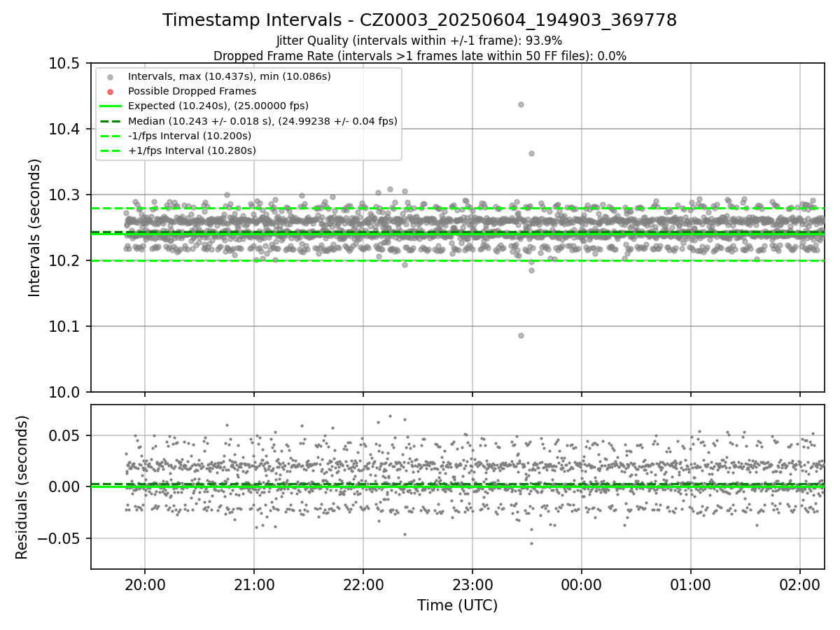Click the Time (UTC) axis label
840x630 pixels.
coord(457,605)
